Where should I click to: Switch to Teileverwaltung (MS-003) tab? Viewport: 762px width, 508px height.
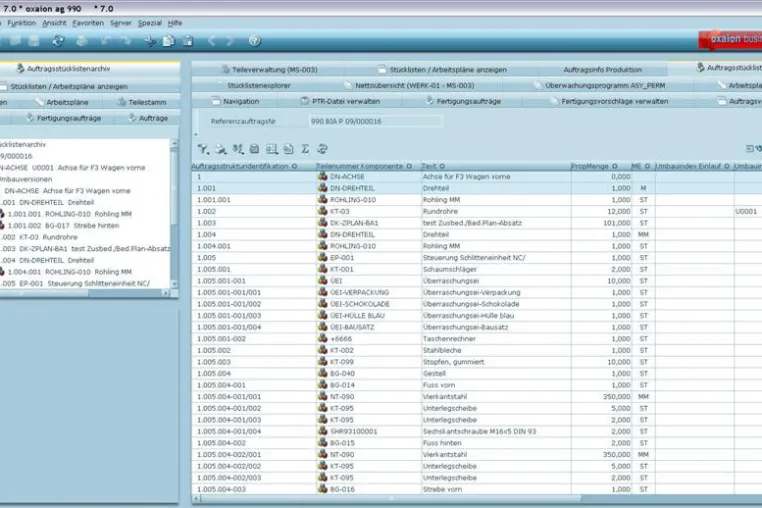[270, 70]
